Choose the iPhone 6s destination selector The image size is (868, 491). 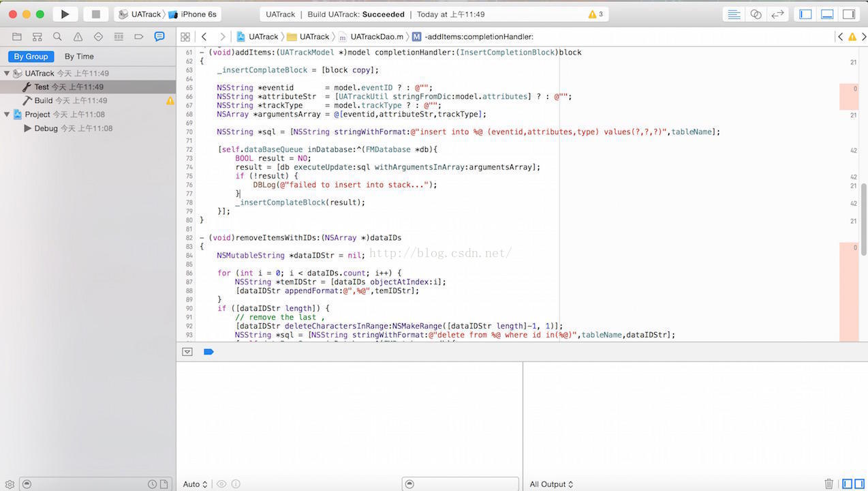(x=193, y=14)
